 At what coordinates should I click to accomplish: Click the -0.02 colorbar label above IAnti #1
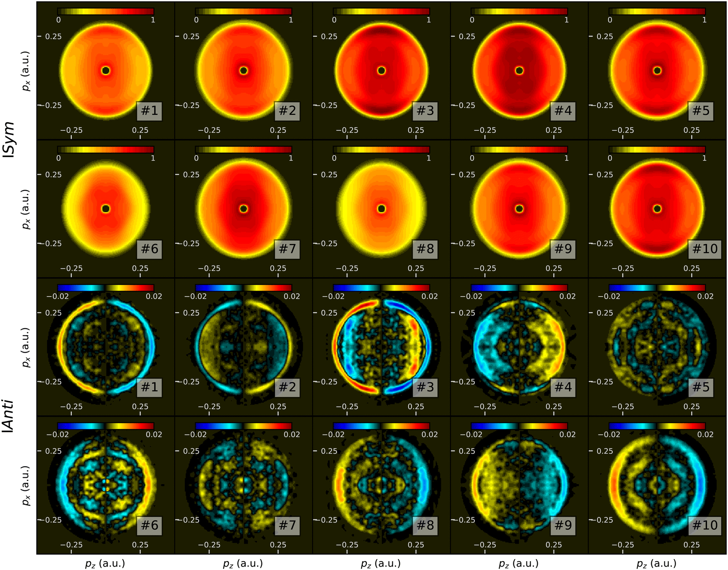pyautogui.click(x=57, y=297)
